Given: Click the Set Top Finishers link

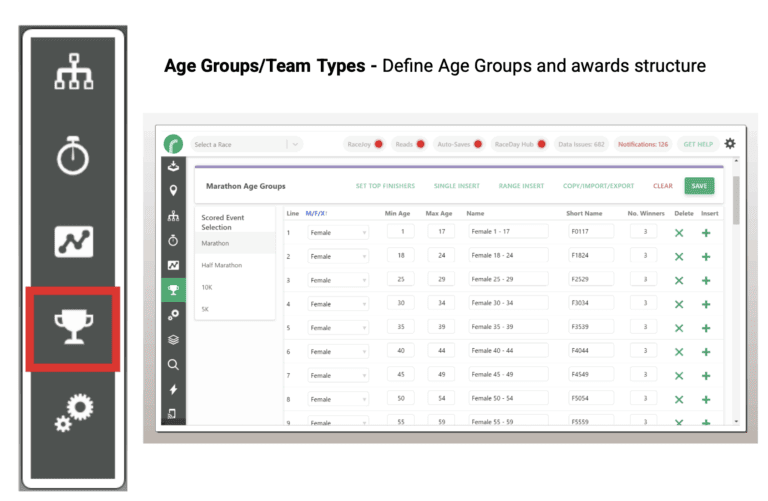Looking at the screenshot, I should click(x=387, y=186).
